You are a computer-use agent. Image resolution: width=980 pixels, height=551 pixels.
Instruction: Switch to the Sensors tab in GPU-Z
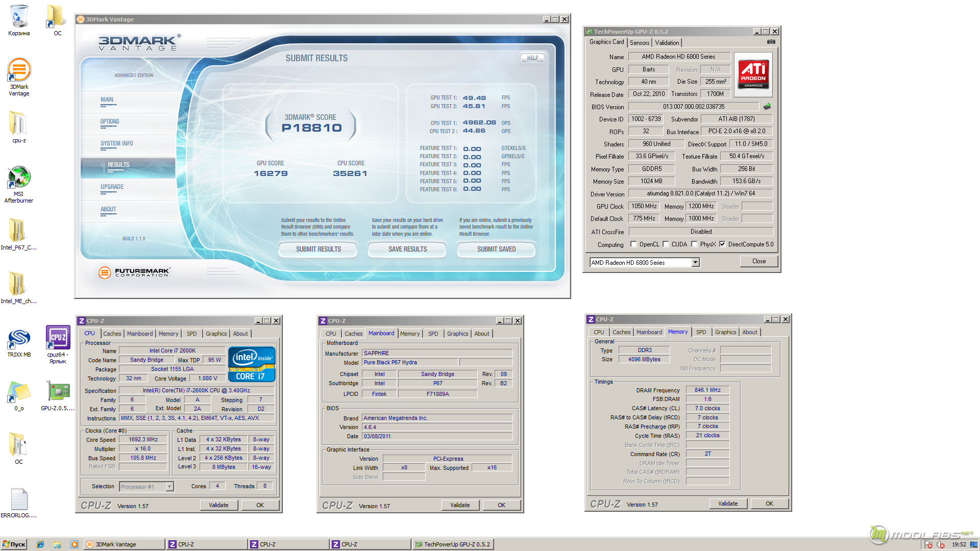(x=639, y=43)
